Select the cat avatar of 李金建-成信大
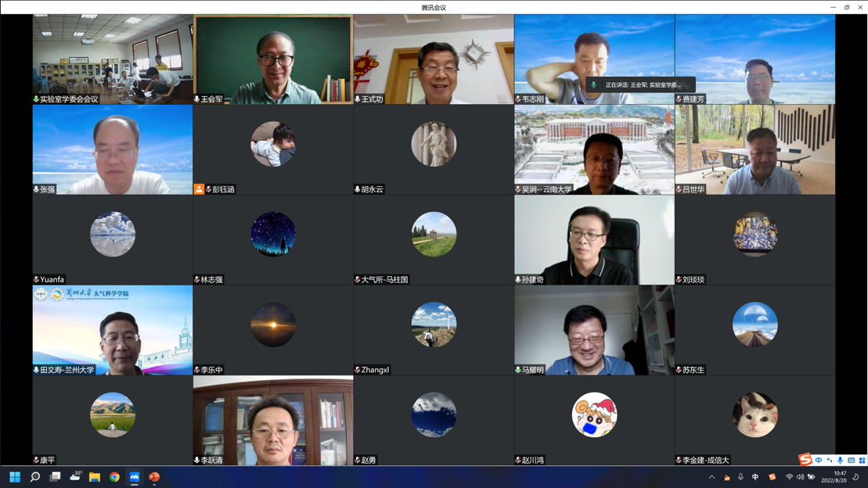This screenshot has height=488, width=868. click(x=755, y=414)
